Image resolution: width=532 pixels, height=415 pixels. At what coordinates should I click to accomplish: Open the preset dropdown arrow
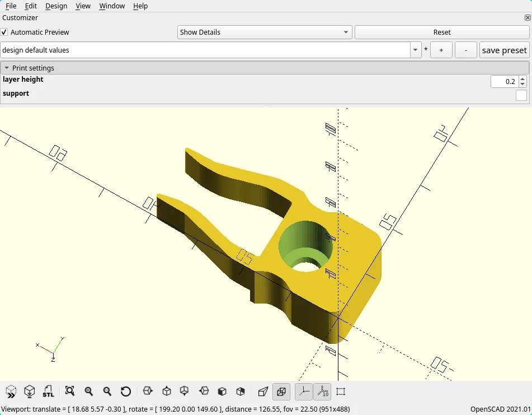(x=415, y=50)
